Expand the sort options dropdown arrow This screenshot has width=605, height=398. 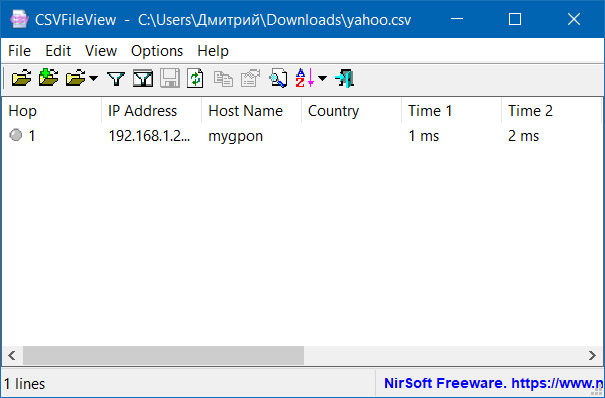click(x=322, y=78)
